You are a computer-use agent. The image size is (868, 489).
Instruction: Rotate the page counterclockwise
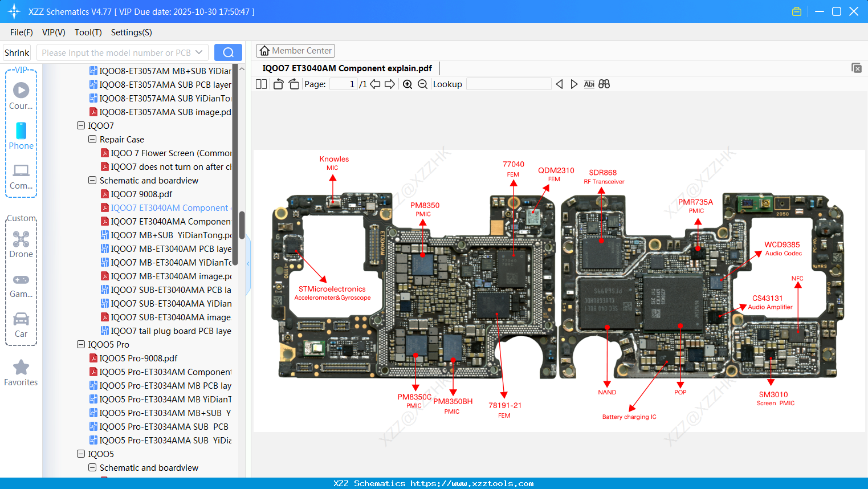click(278, 84)
